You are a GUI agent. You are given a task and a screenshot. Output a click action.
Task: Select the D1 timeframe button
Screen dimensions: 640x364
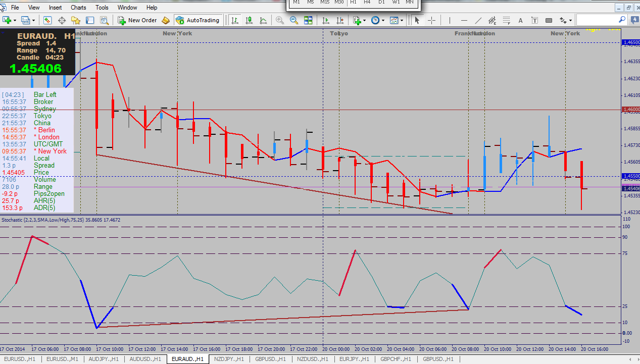click(381, 3)
